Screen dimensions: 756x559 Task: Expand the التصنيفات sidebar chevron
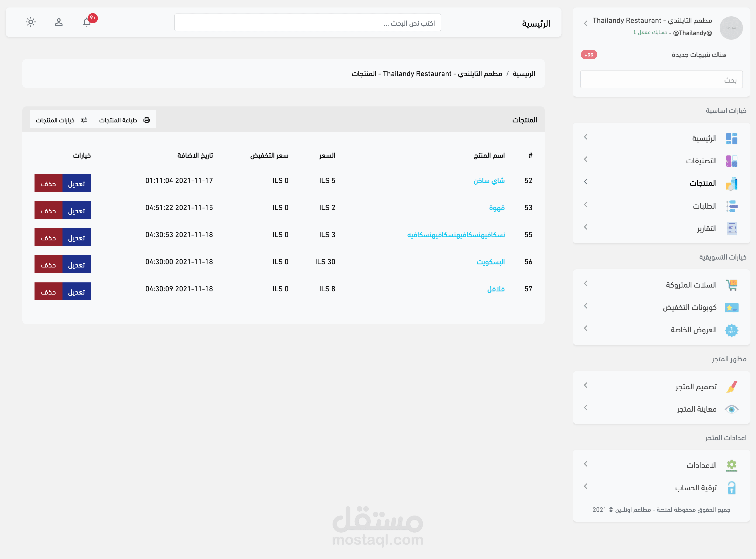pos(586,159)
